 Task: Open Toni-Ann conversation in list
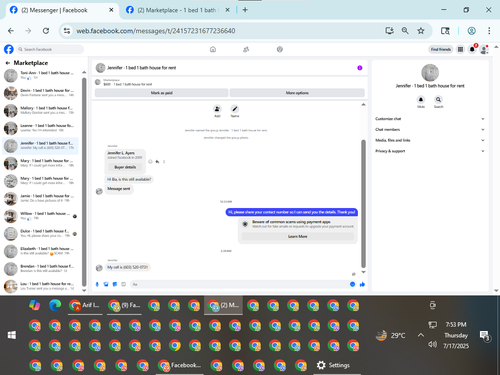click(40, 75)
